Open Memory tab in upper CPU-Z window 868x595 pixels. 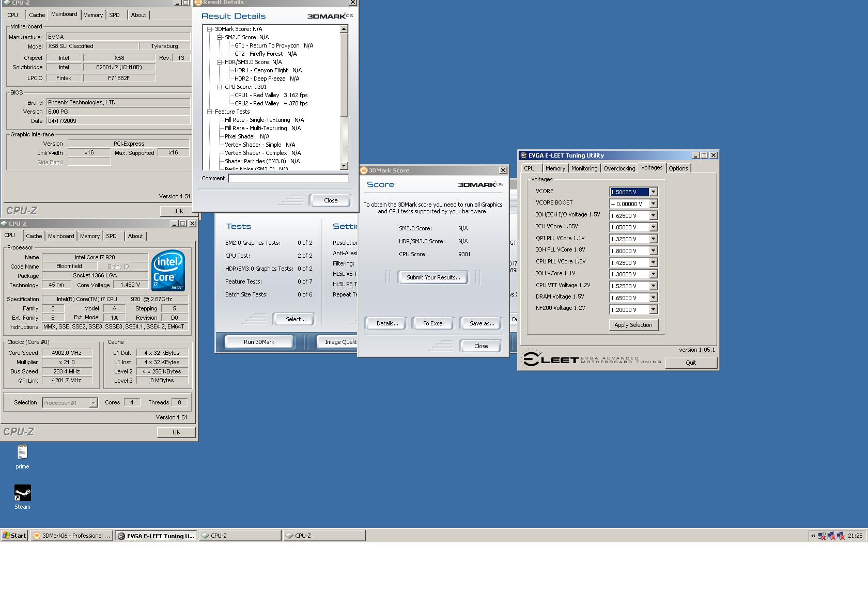pyautogui.click(x=93, y=15)
